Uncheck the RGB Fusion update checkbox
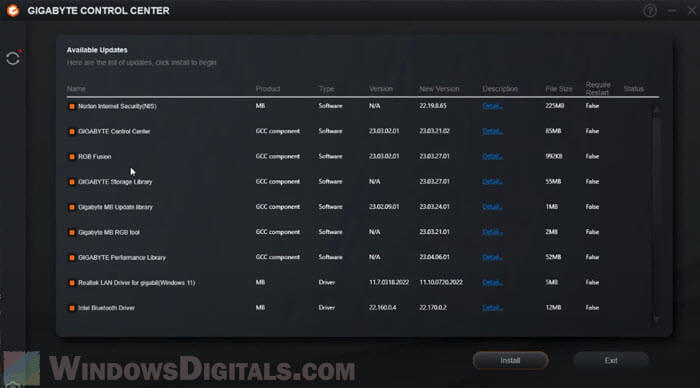700x388 pixels. [x=71, y=157]
